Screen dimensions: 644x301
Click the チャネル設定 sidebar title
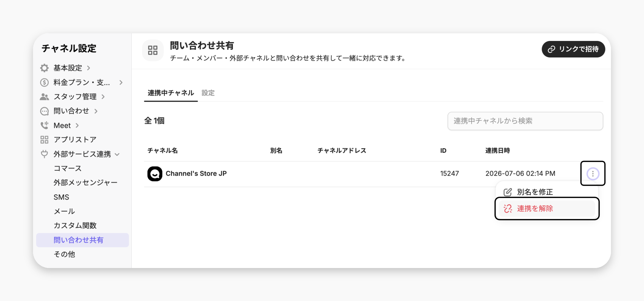[x=69, y=48]
